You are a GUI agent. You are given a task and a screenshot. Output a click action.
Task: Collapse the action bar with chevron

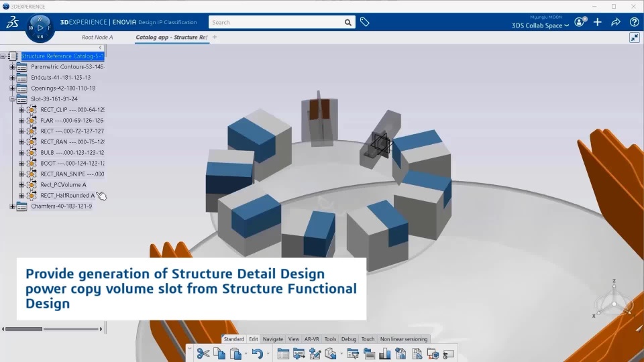(189, 349)
